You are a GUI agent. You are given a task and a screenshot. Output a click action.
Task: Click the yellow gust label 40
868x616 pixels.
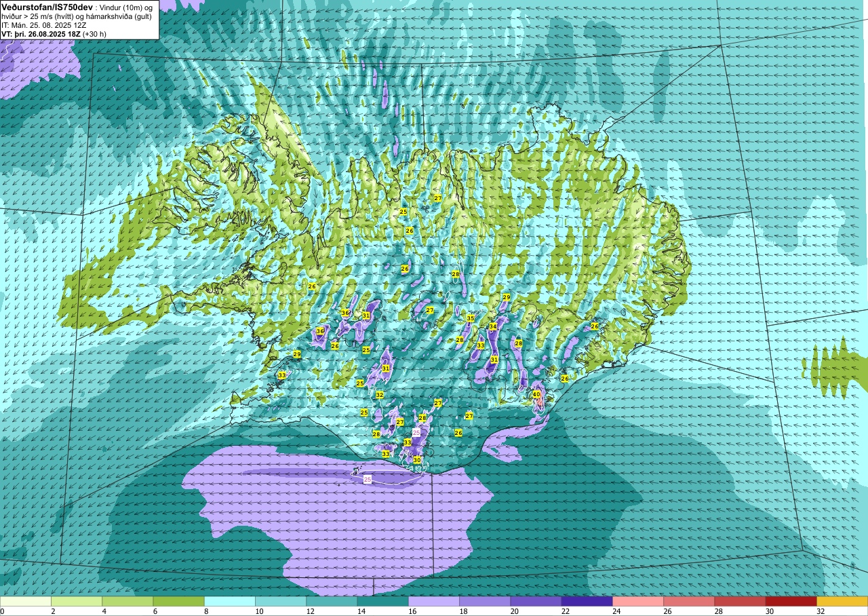[x=536, y=394]
